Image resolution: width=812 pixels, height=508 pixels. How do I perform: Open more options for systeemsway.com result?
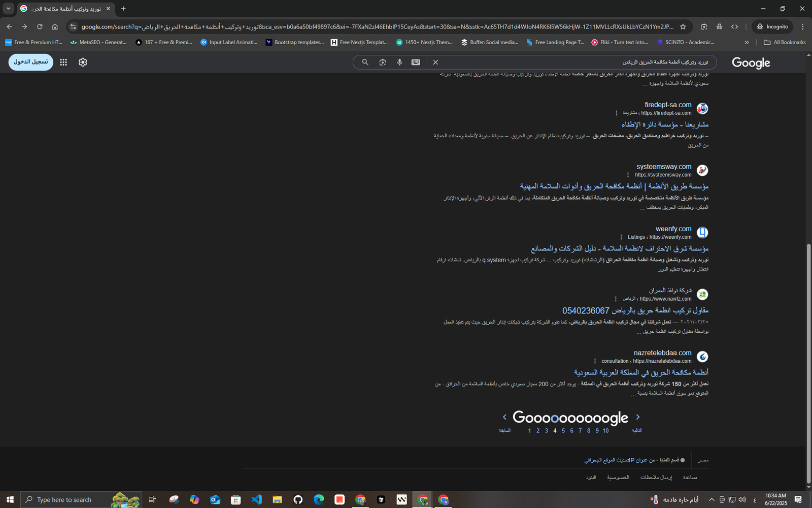pyautogui.click(x=628, y=175)
